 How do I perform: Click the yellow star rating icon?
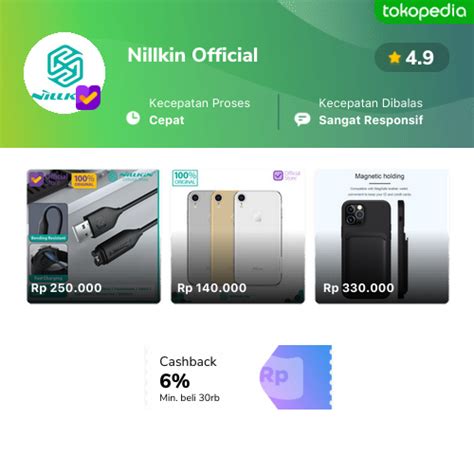[x=394, y=57]
